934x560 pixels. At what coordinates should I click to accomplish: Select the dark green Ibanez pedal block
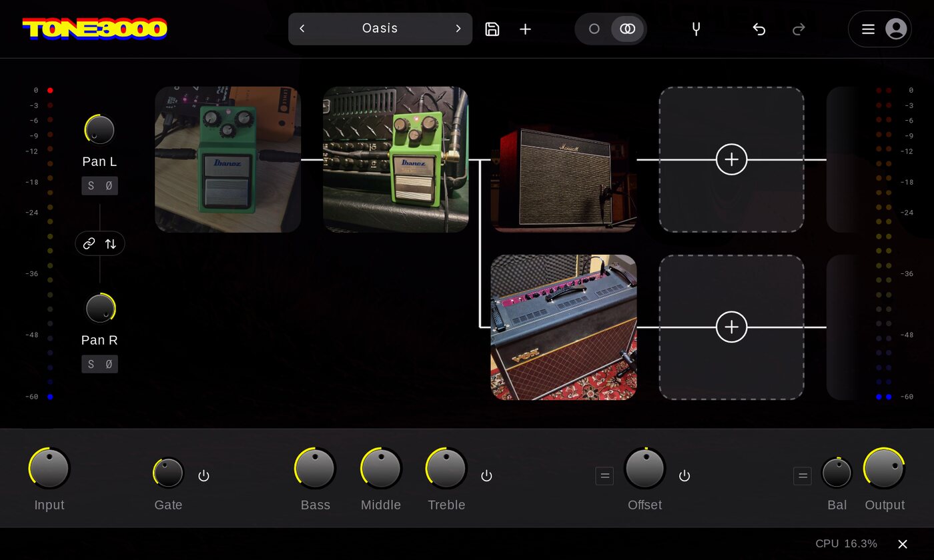coord(227,159)
